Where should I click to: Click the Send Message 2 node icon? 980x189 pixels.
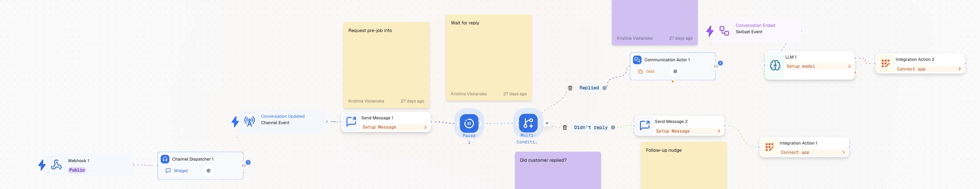coord(645,125)
